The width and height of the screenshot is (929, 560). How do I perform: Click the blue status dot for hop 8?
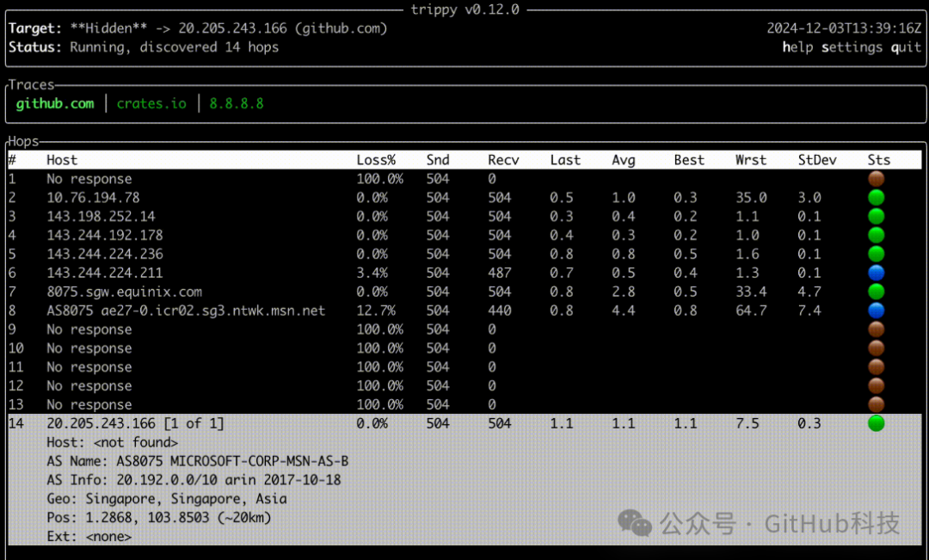coord(877,311)
